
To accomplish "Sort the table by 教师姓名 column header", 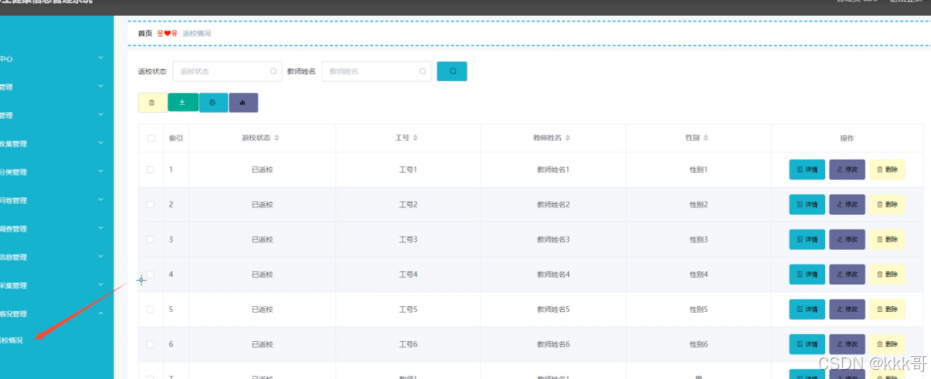I will point(568,138).
